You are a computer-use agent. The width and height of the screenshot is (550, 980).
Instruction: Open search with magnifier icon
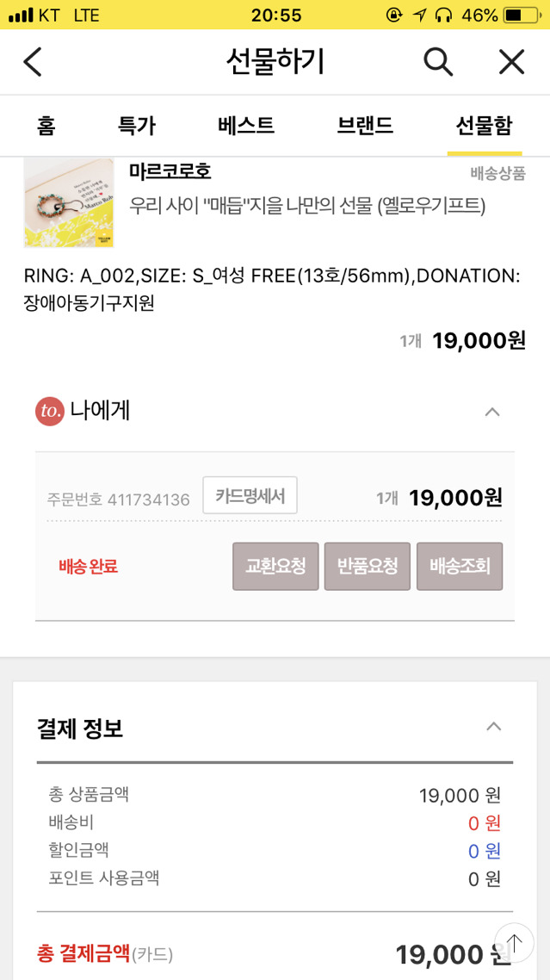pos(437,62)
